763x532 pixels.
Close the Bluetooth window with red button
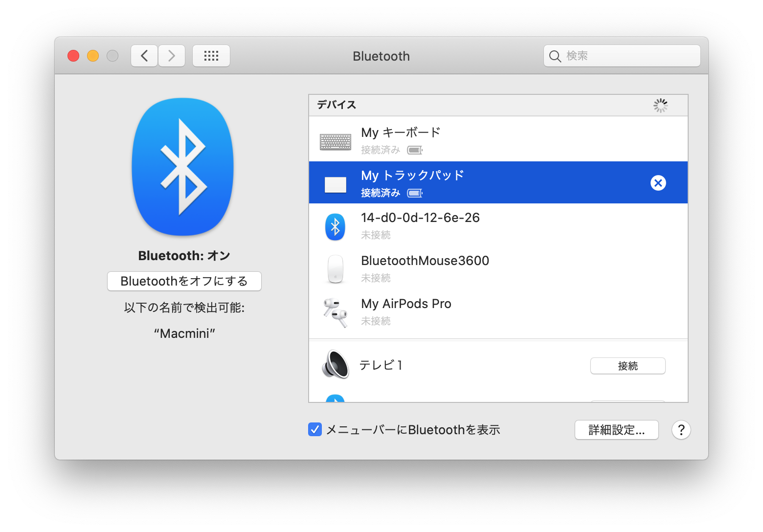(x=73, y=56)
